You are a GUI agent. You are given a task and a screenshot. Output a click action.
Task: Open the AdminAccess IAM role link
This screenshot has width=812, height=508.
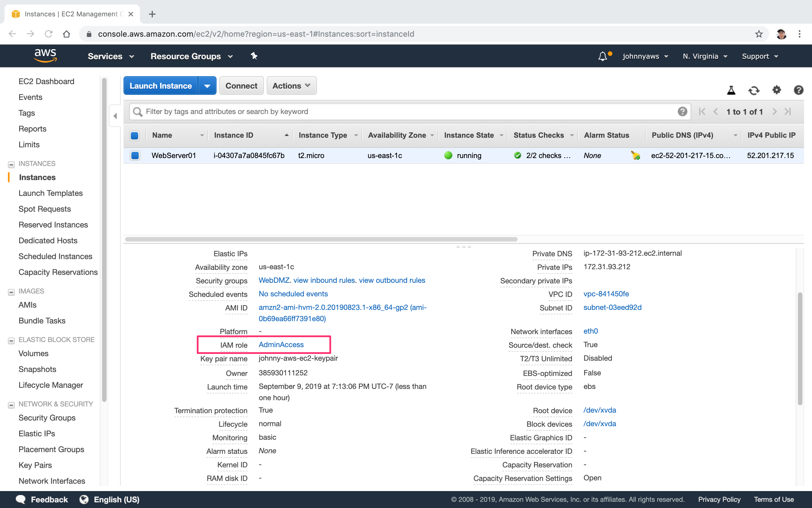281,344
